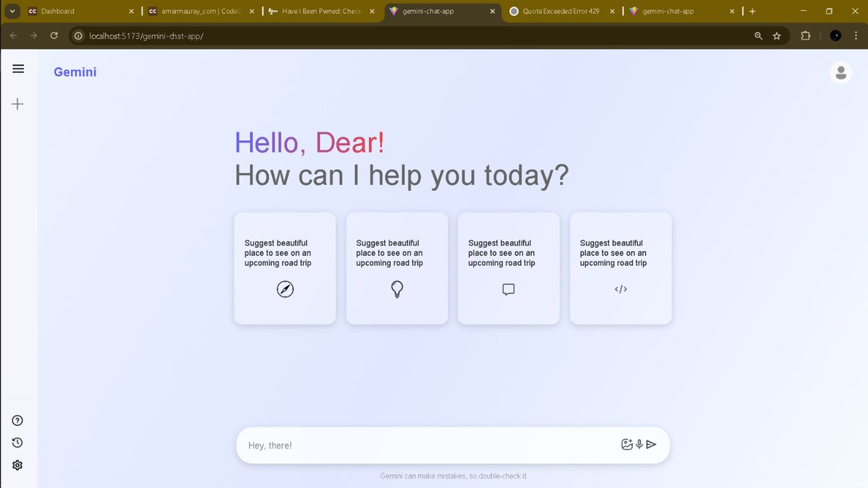This screenshot has width=868, height=488.
Task: Click the address bar URL
Action: [146, 35]
